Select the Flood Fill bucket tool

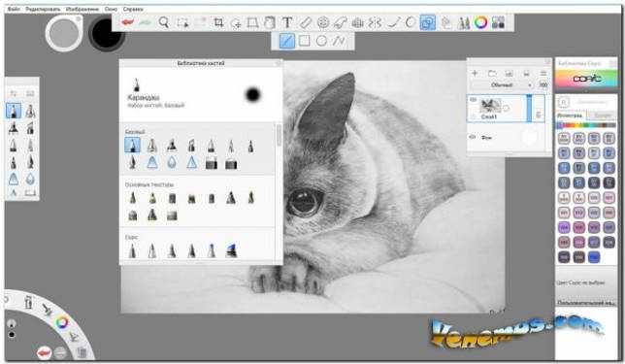(270, 22)
